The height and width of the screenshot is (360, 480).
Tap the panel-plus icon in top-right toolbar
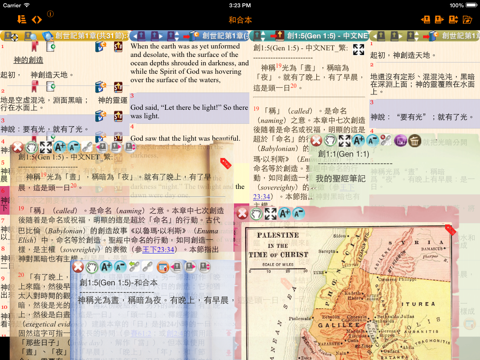[453, 20]
